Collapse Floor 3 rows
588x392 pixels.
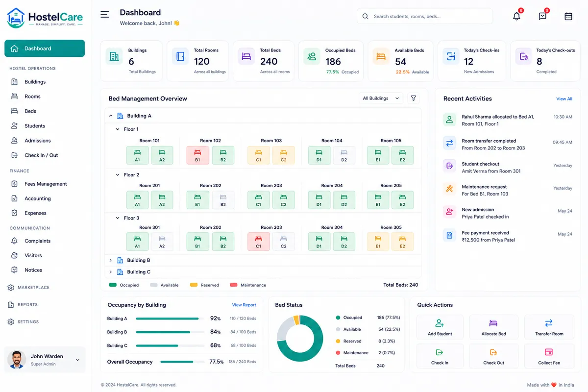[118, 218]
